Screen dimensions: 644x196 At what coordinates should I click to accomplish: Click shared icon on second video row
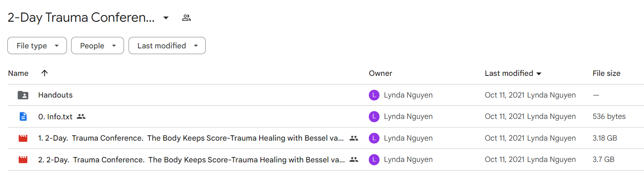tap(354, 160)
